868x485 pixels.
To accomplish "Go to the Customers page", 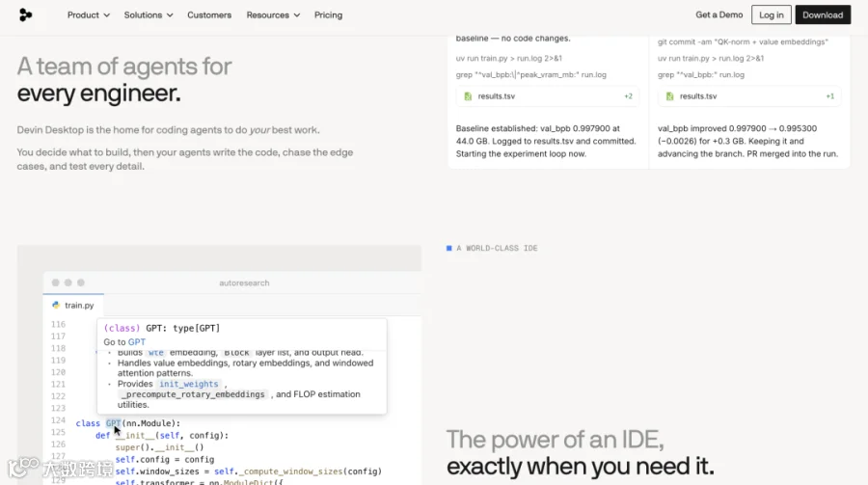I will point(209,15).
